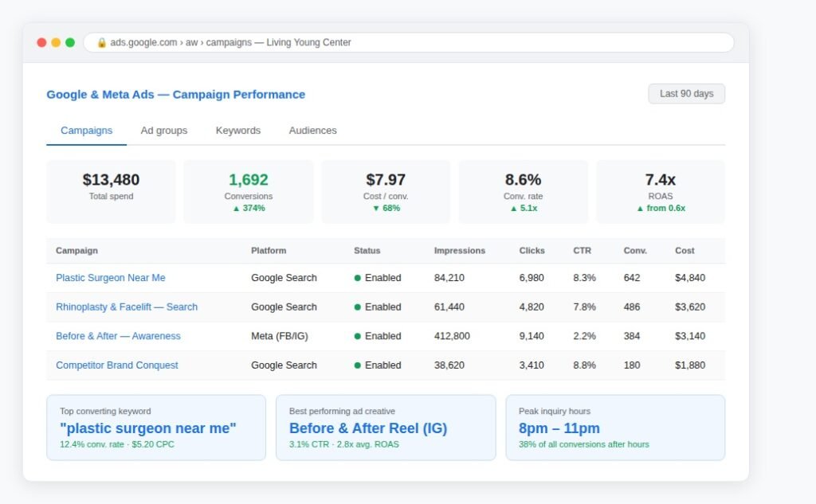The height and width of the screenshot is (504, 816).
Task: Click the green maximize window dot
Action: tap(70, 43)
